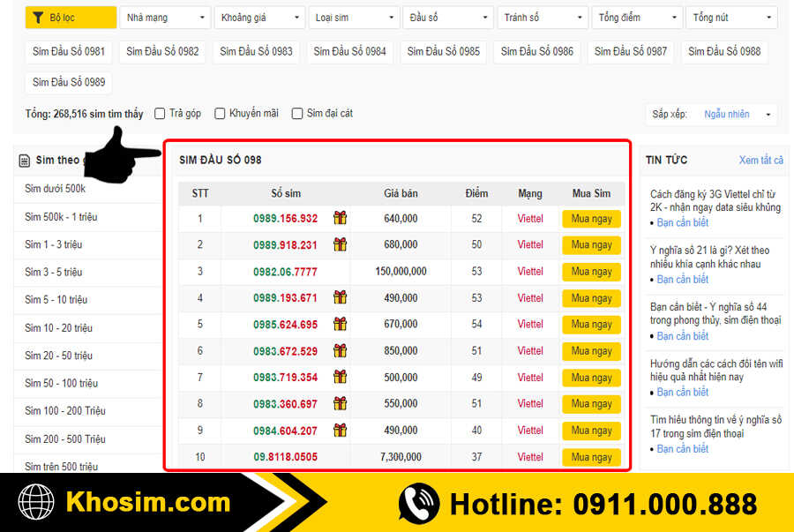The image size is (794, 532).
Task: Select the Sim Đầu Số 0981 tab
Action: pos(69,51)
